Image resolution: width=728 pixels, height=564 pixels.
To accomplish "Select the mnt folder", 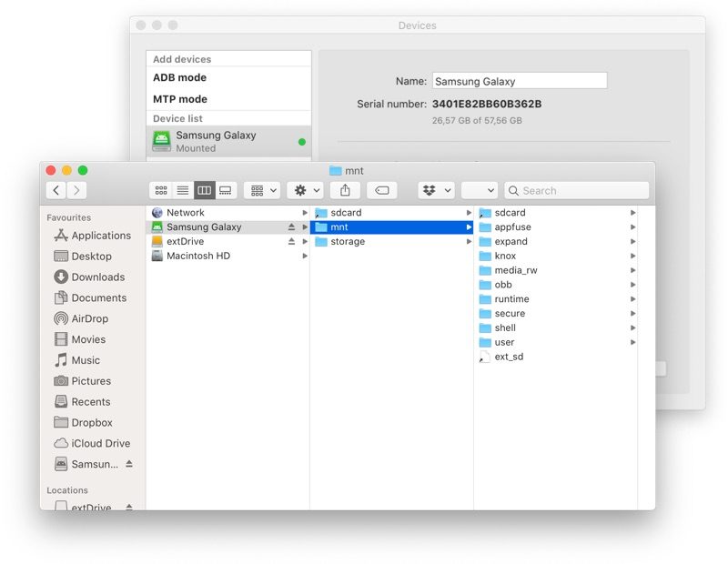I will tap(391, 227).
